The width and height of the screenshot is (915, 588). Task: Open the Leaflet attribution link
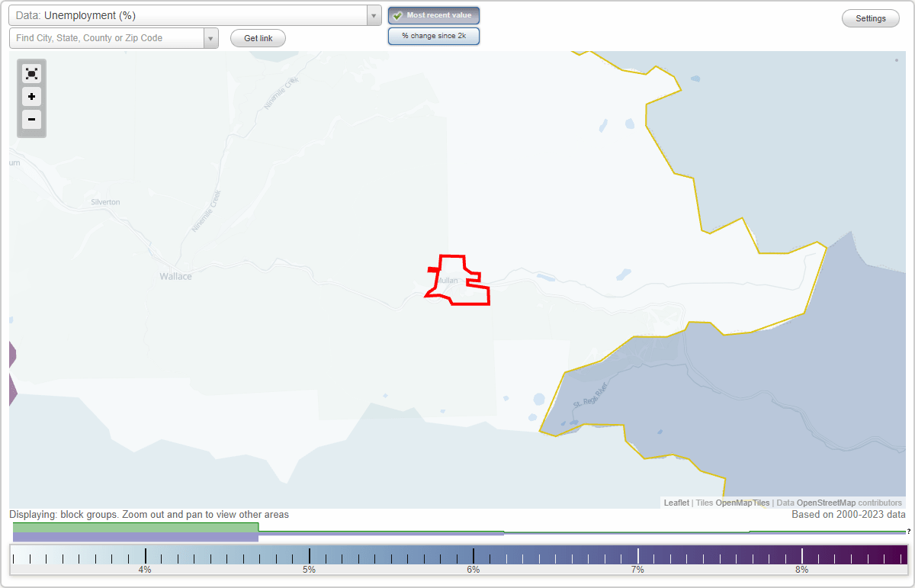(676, 503)
